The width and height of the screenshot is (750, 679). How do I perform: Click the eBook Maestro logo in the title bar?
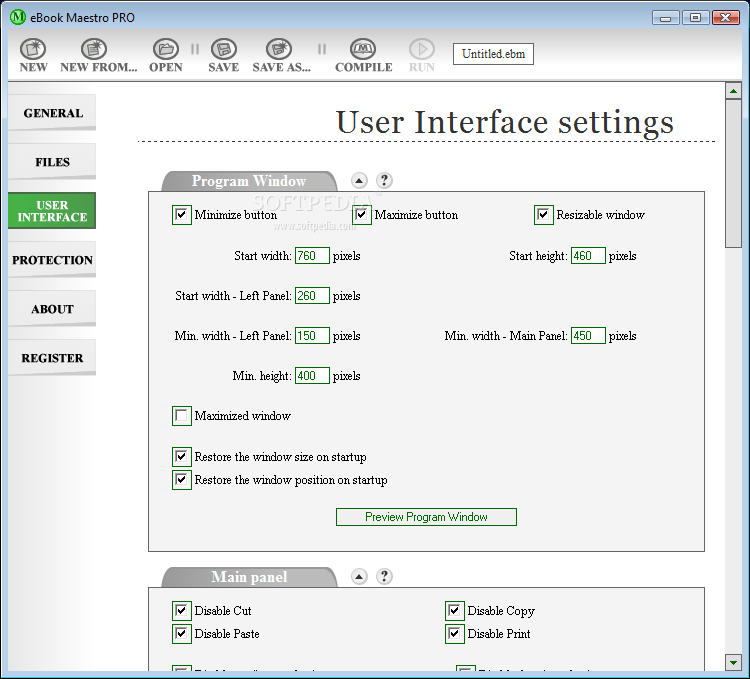18,17
